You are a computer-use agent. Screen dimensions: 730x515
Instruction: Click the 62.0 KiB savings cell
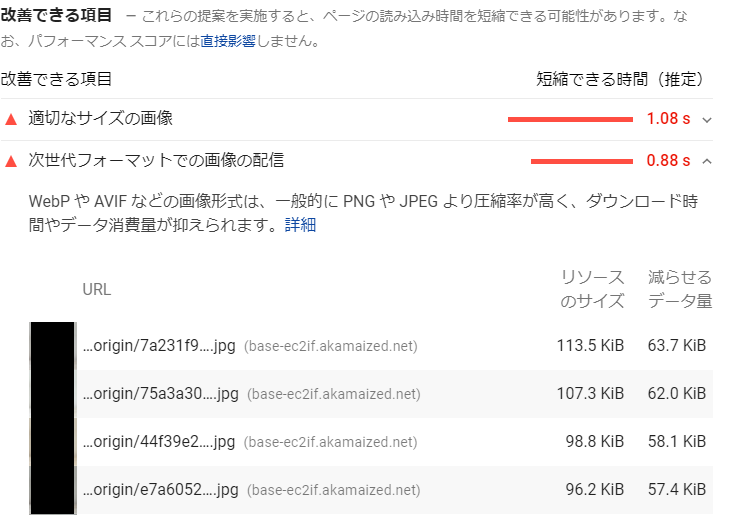click(677, 393)
